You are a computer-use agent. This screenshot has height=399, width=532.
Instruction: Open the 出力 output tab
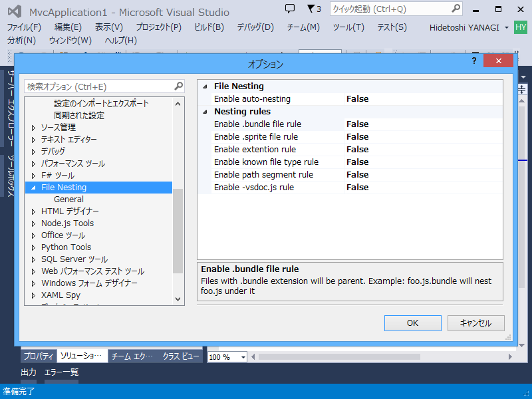pyautogui.click(x=29, y=372)
